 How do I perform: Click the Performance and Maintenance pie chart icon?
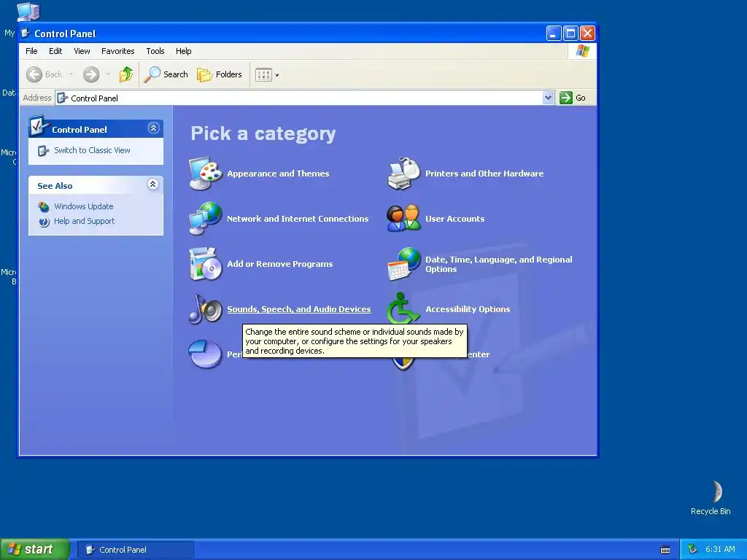coord(205,354)
